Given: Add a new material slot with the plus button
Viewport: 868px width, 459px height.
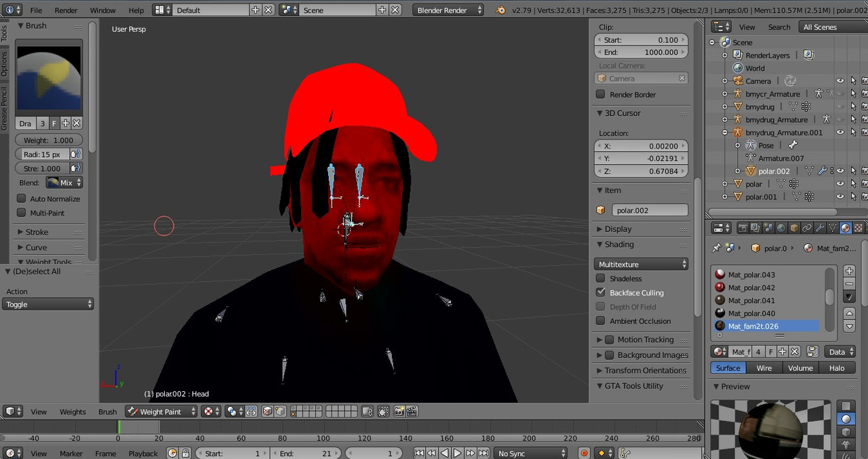Looking at the screenshot, I should tap(849, 271).
